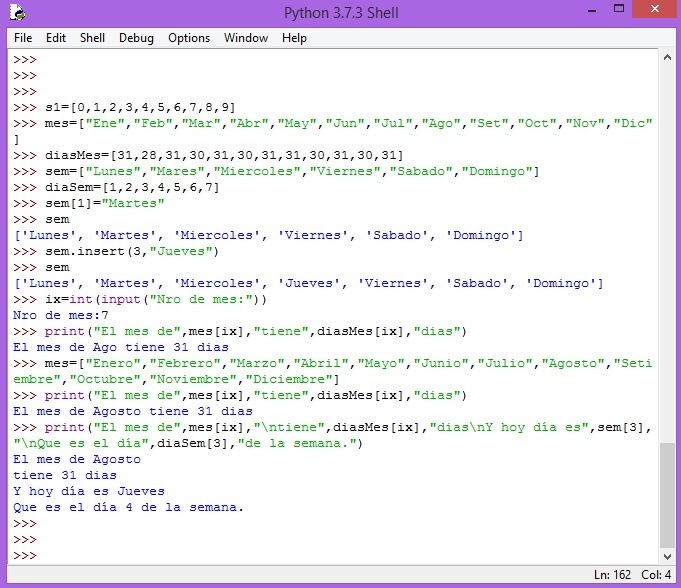This screenshot has width=681, height=588.
Task: Click output 'Y hoy día es Jueves'
Action: point(89,491)
